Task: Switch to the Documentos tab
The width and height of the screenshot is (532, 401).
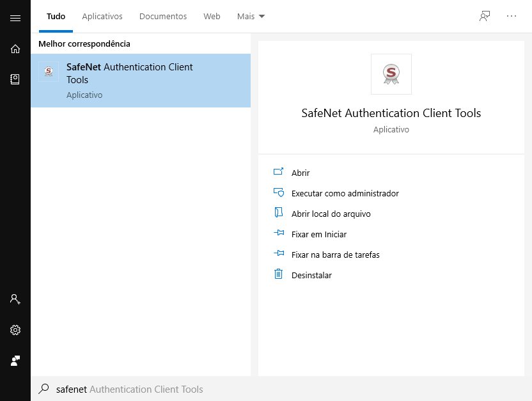Action: (163, 17)
